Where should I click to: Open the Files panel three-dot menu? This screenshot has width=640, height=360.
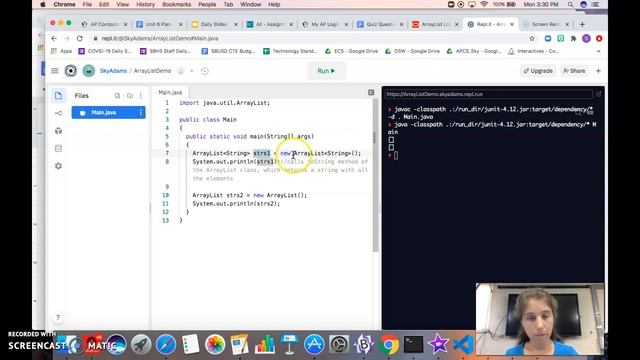[x=141, y=96]
